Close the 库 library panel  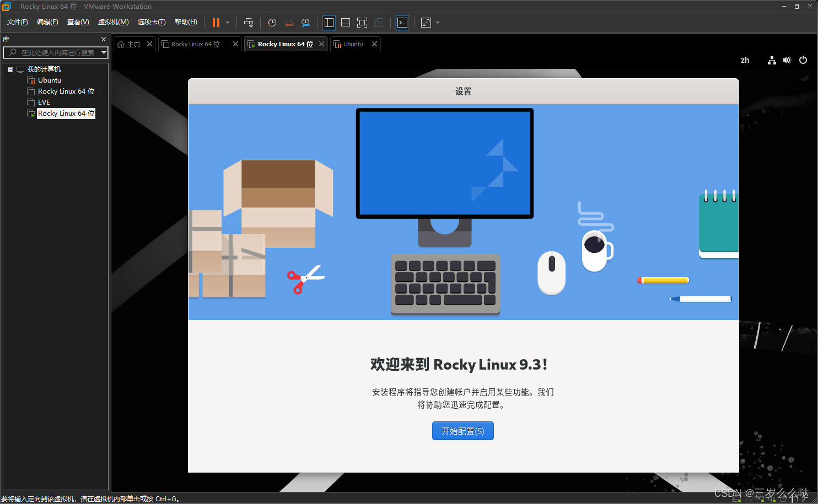point(103,40)
